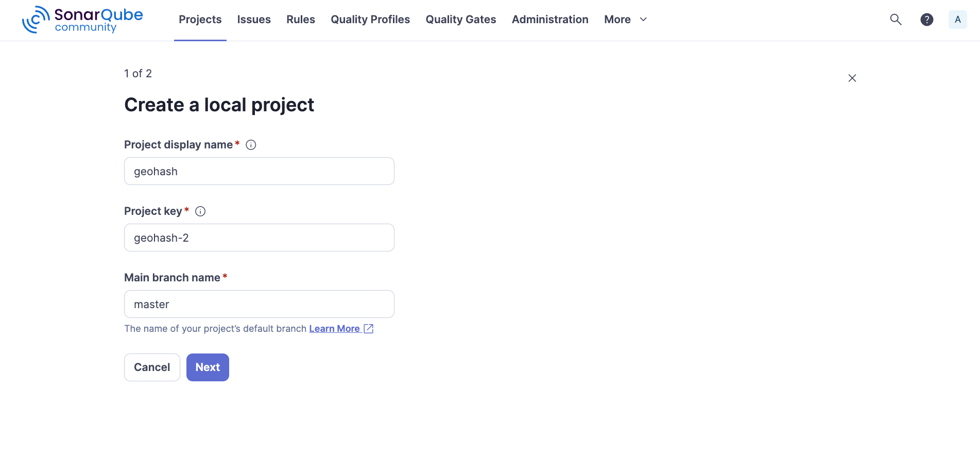Show info tooltip for Project key

point(200,211)
